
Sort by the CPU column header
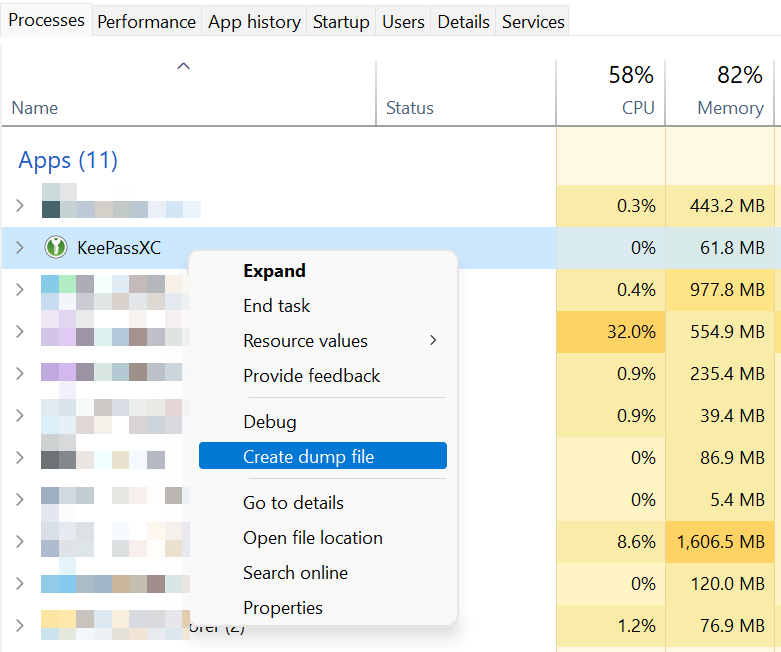pyautogui.click(x=611, y=93)
